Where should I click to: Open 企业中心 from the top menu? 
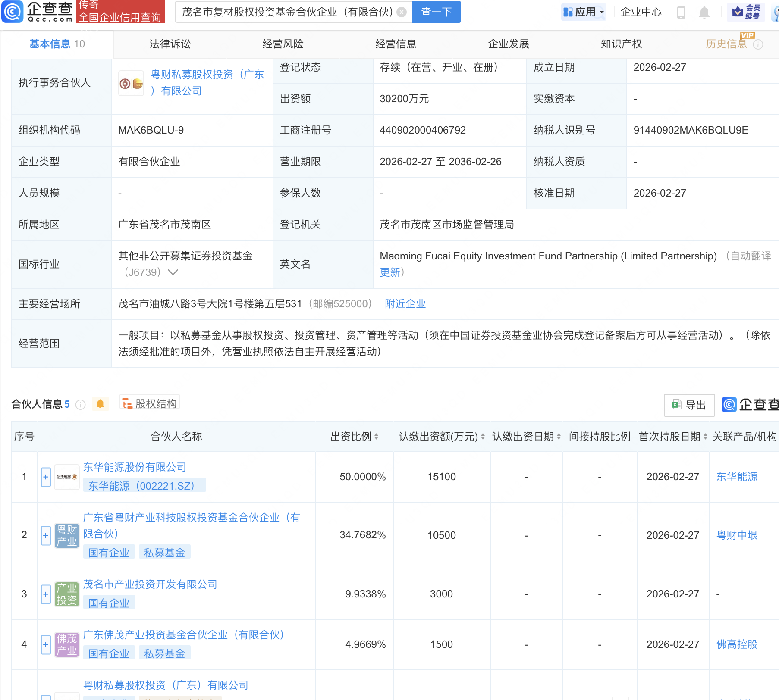[641, 12]
